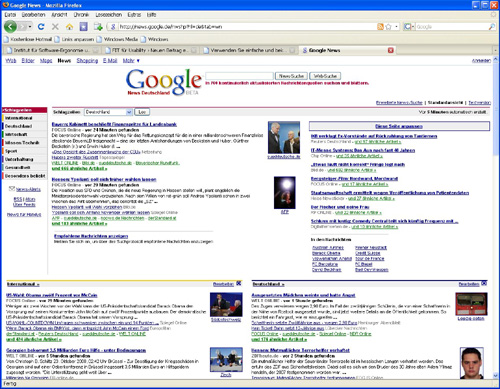Click the RSS feed icon in address bar

[x=380, y=27]
